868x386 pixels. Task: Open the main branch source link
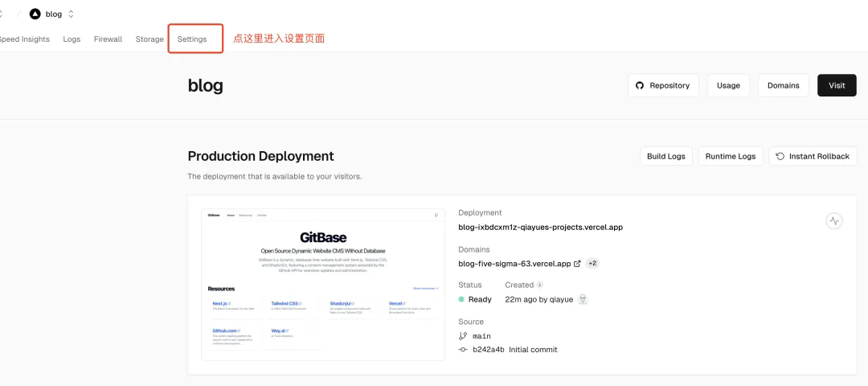[x=481, y=336]
